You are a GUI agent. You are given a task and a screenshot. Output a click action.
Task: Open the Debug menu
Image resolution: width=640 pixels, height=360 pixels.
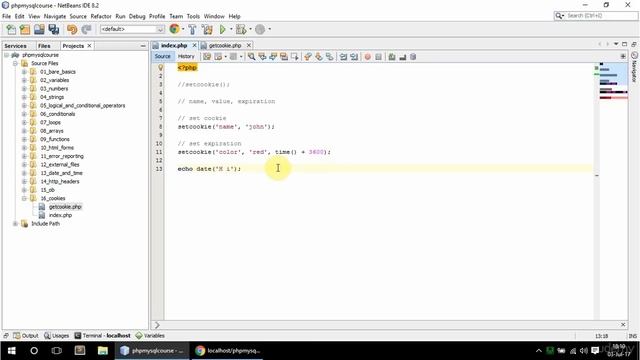(137, 16)
